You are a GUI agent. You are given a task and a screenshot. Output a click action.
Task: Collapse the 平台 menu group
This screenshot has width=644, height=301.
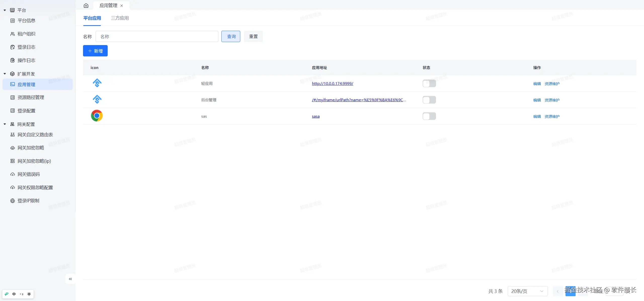5,10
